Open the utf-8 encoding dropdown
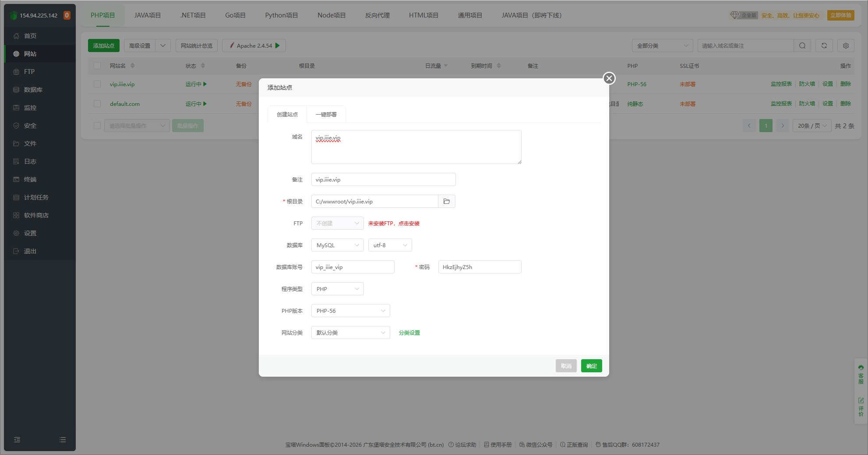 (390, 245)
